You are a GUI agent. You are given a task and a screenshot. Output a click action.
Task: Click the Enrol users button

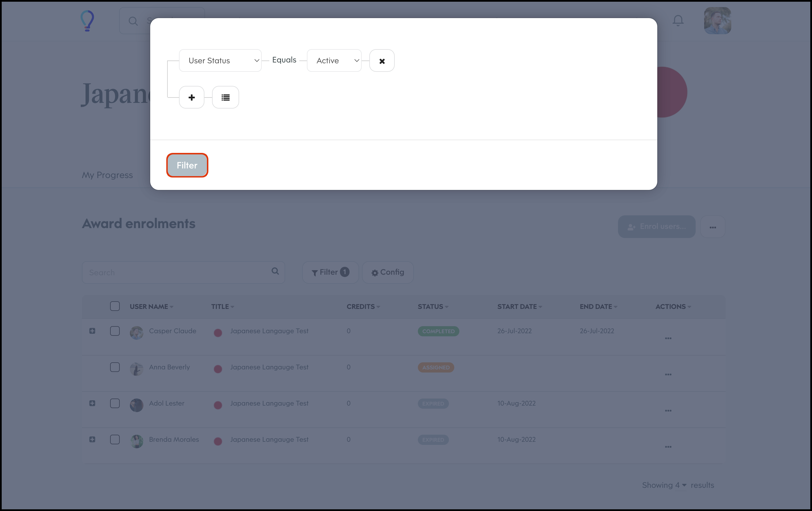point(656,227)
